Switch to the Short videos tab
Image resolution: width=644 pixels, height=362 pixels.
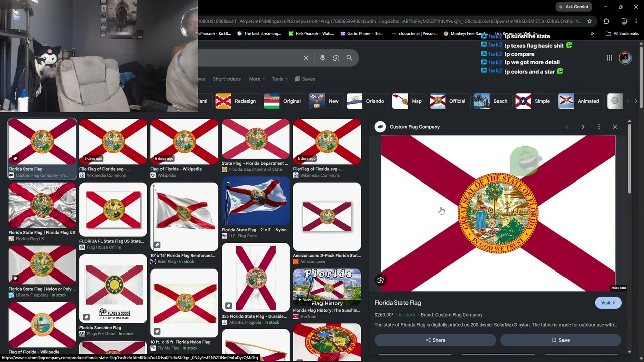pyautogui.click(x=227, y=79)
